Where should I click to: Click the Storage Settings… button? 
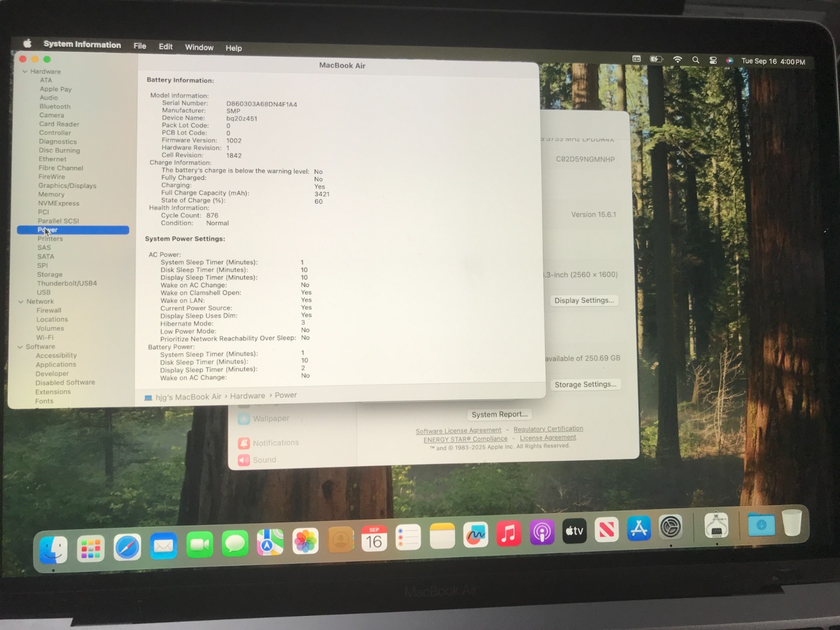pos(585,384)
